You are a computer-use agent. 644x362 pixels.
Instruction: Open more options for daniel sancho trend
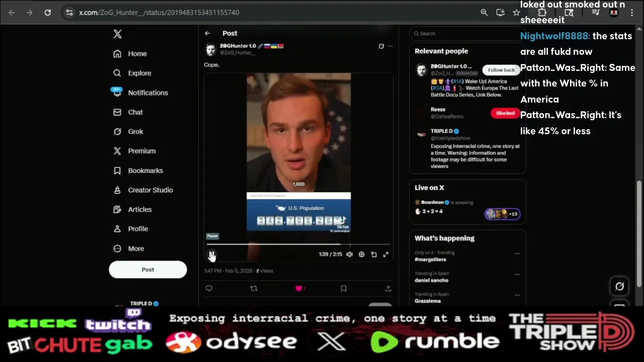point(517,275)
